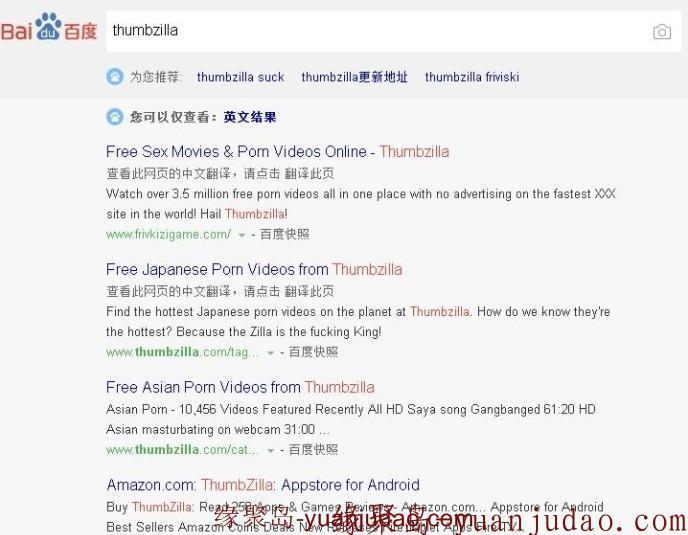Click paw icon beside 为您推荐
Image resolution: width=688 pixels, height=535 pixels.
[x=115, y=77]
